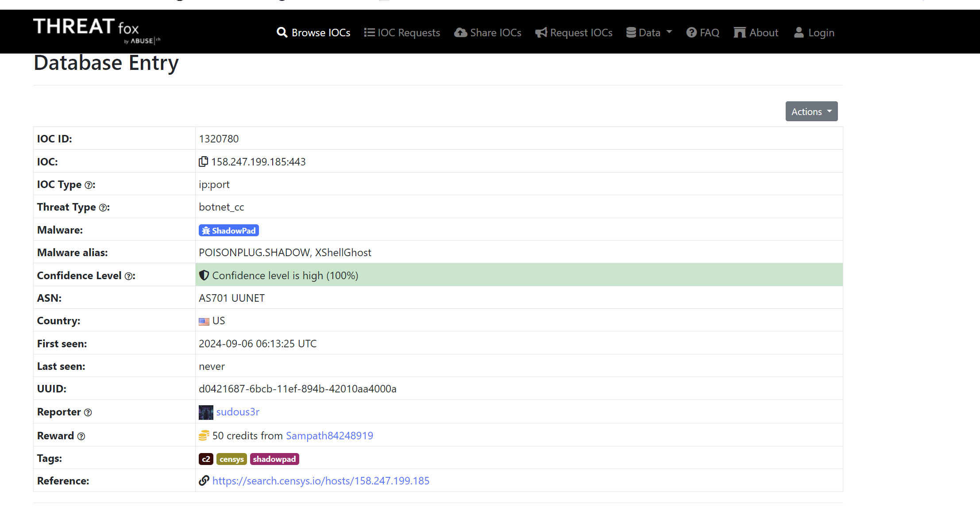Click the help icon beside Reporter
Screen dimensions: 980x507
(x=88, y=412)
